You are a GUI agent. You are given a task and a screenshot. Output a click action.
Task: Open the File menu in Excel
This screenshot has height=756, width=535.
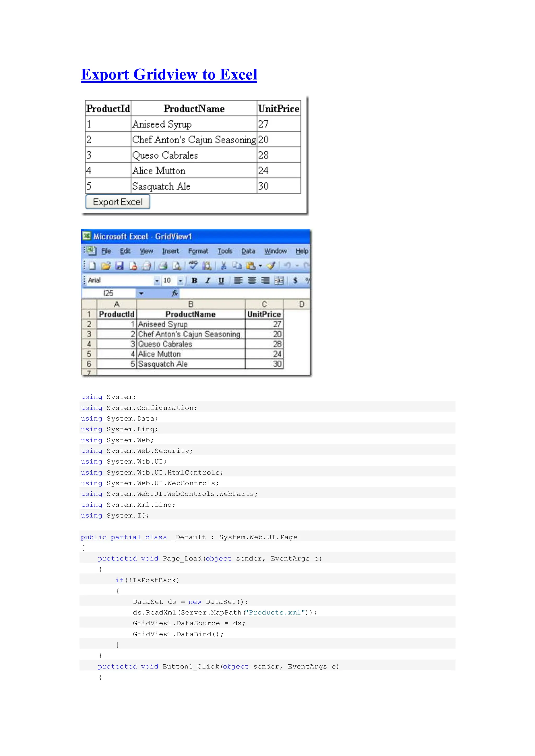coord(106,251)
